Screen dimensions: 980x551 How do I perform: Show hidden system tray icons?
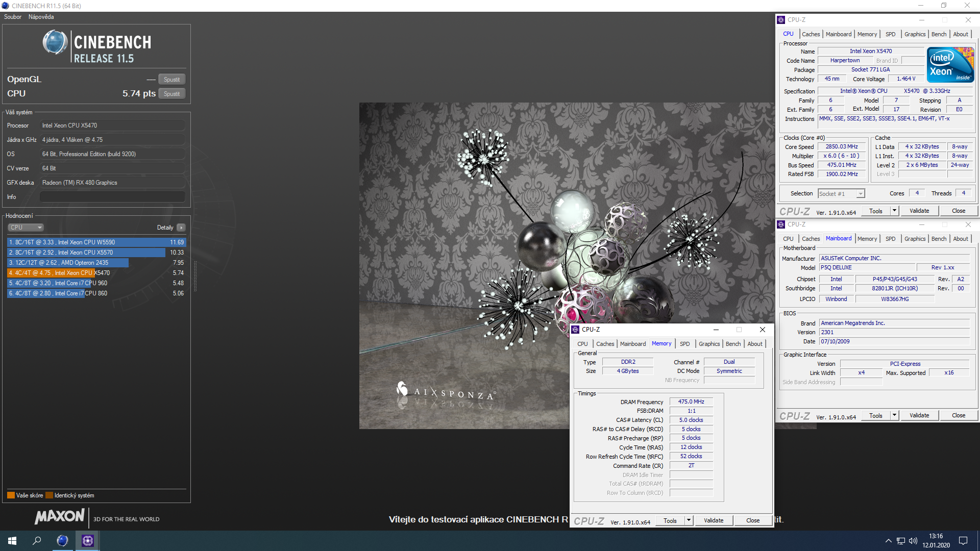(888, 541)
